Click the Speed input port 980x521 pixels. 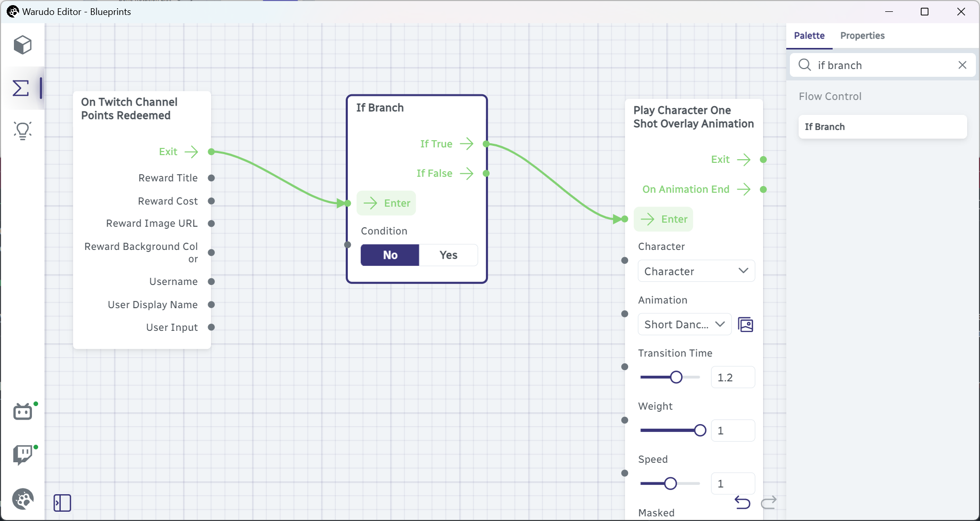pos(624,473)
